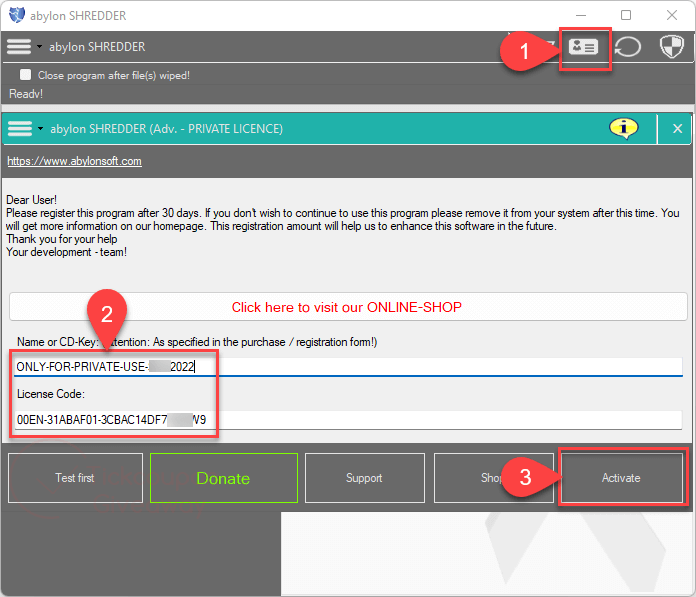This screenshot has width=696, height=597.
Task: Focus the License Code text field
Action: click(440, 420)
